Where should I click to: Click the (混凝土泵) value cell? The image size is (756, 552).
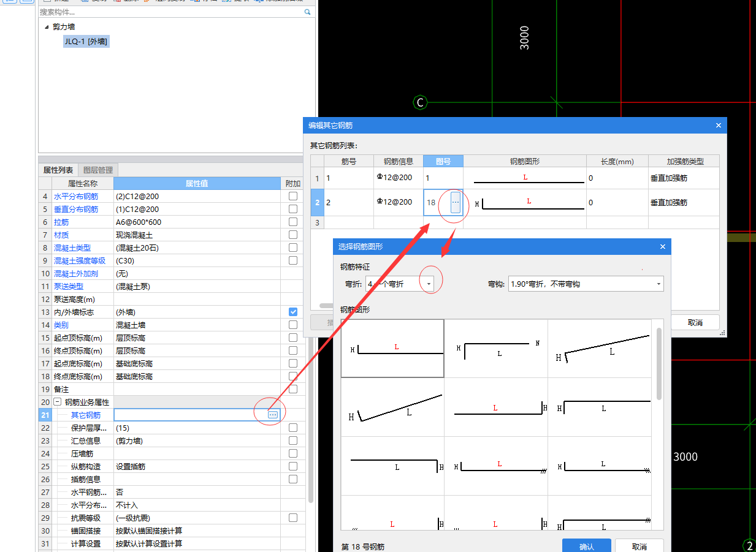click(197, 286)
